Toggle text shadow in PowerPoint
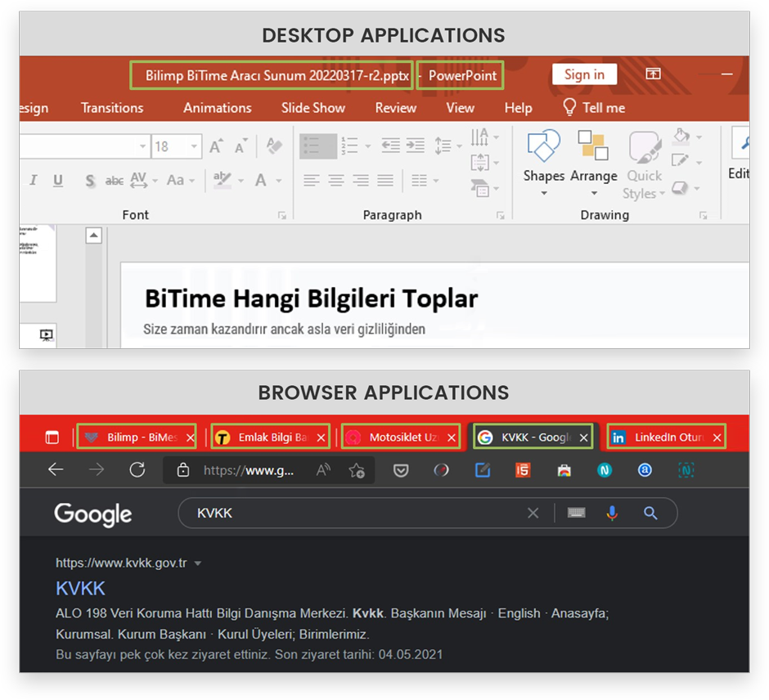769x700 pixels. pyautogui.click(x=90, y=181)
